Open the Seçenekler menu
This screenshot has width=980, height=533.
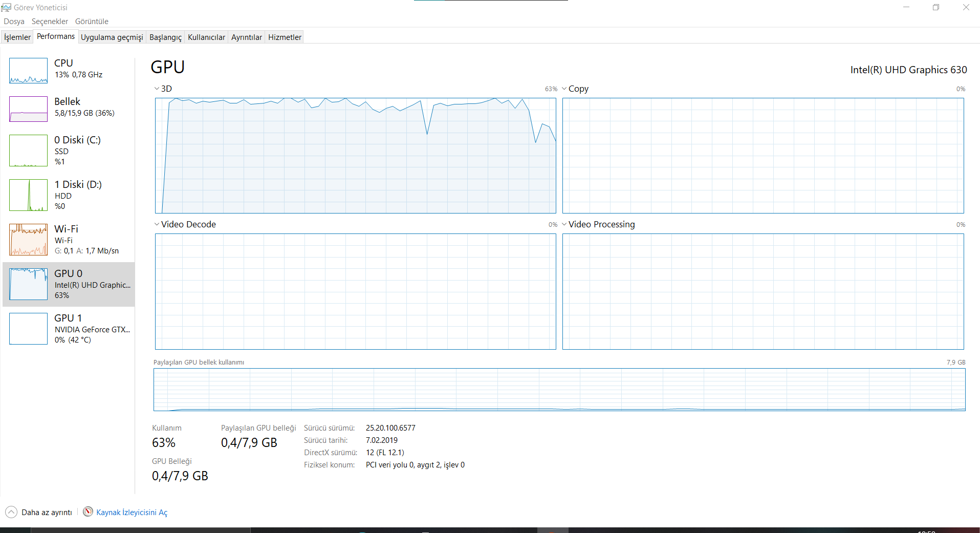50,22
